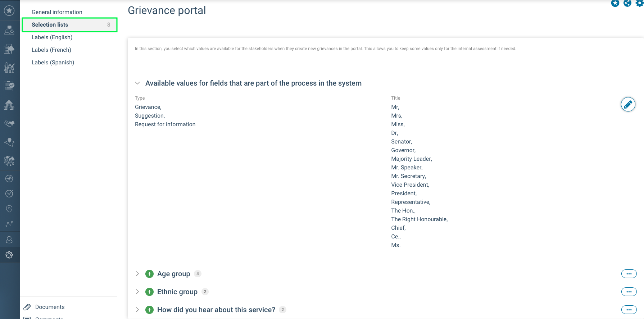Expand the Ethnic group section
The width and height of the screenshot is (644, 319).
tap(137, 292)
